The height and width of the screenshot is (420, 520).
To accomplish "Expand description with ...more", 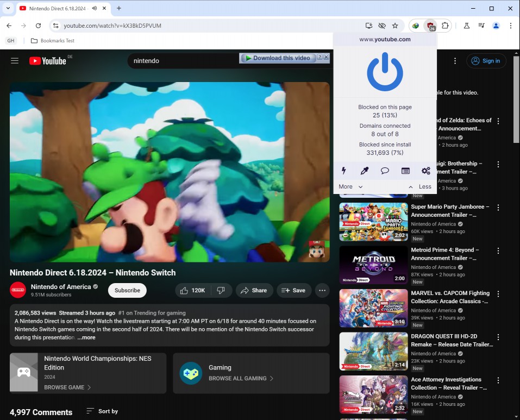I will 86,337.
